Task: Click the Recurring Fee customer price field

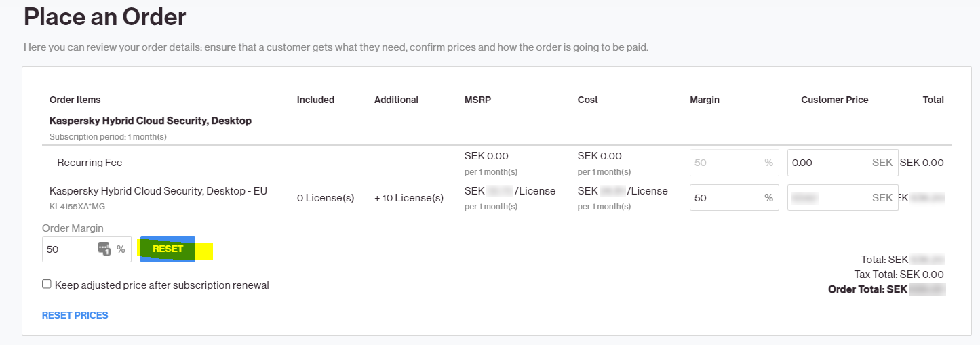Action: coord(842,163)
